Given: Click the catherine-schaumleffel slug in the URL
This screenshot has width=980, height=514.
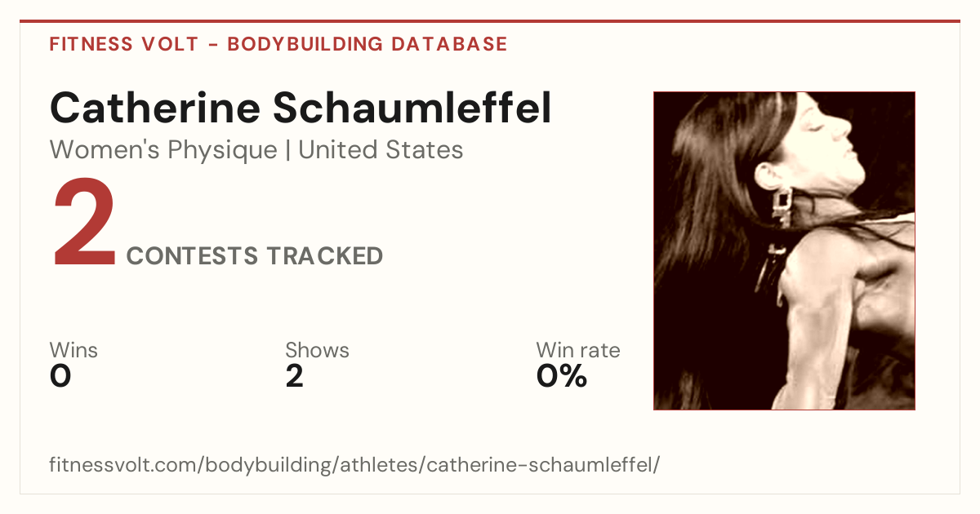Looking at the screenshot, I should [x=540, y=466].
